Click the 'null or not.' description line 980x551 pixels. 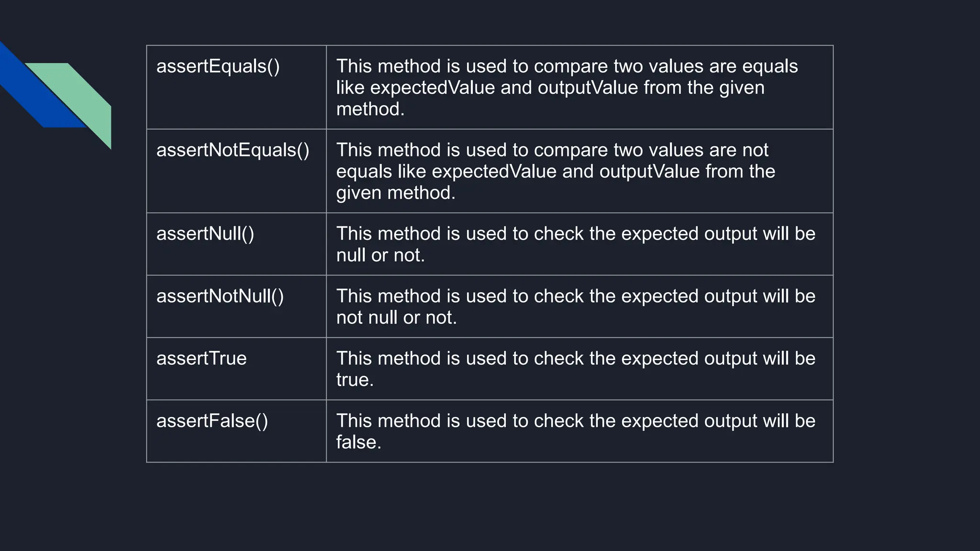point(380,255)
